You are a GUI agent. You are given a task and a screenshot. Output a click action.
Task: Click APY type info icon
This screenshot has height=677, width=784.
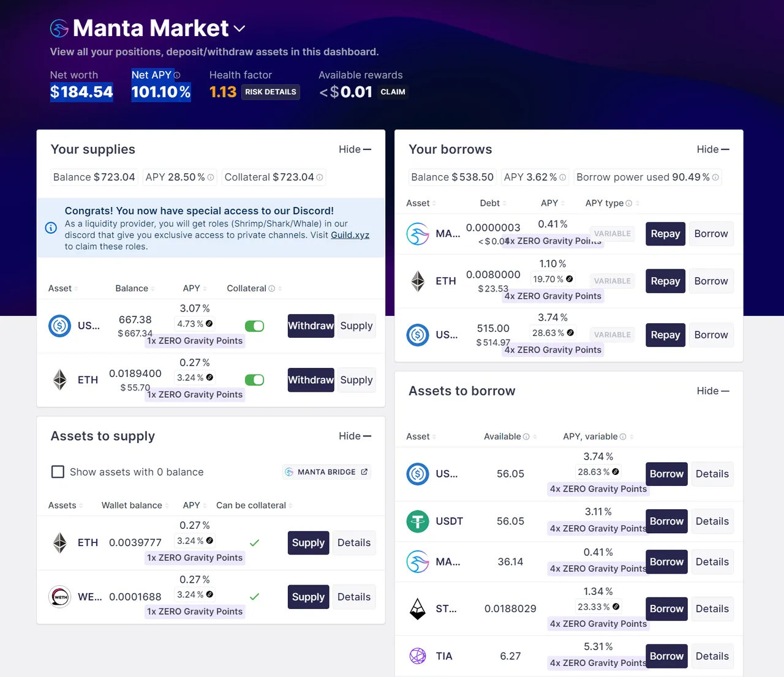click(628, 203)
